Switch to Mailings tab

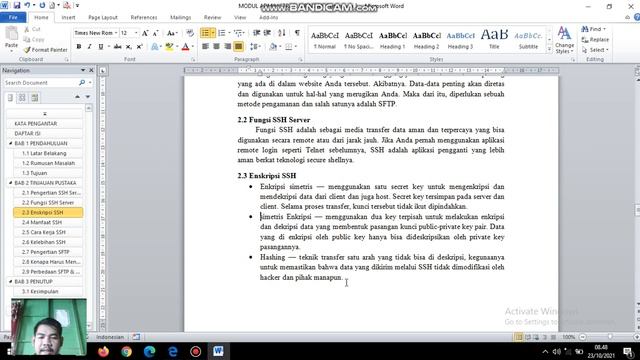(x=180, y=18)
